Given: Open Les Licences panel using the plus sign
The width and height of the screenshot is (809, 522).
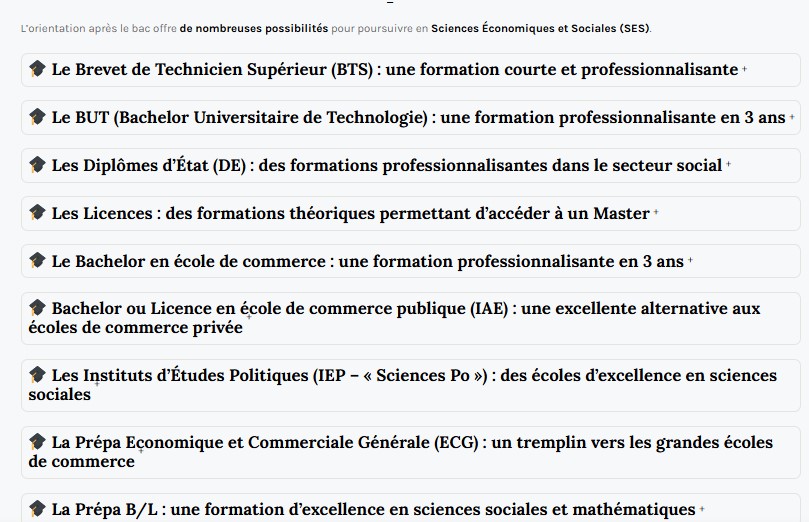Looking at the screenshot, I should point(656,214).
